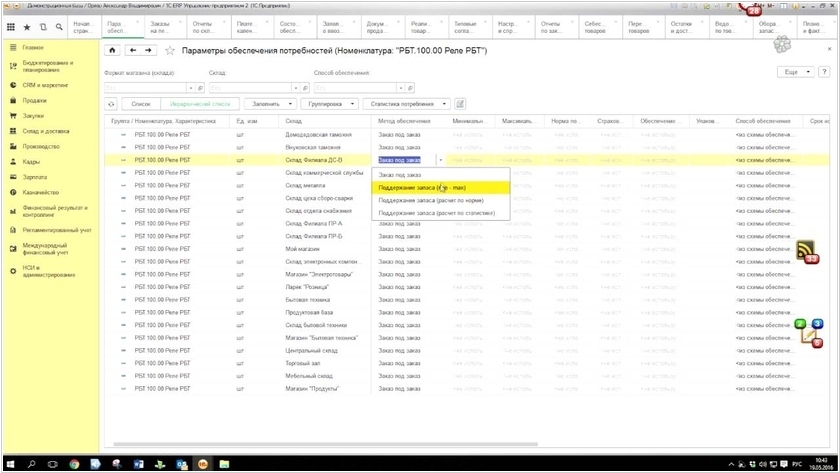
Task: Switch view to Иерархический список mode
Action: tap(202, 103)
